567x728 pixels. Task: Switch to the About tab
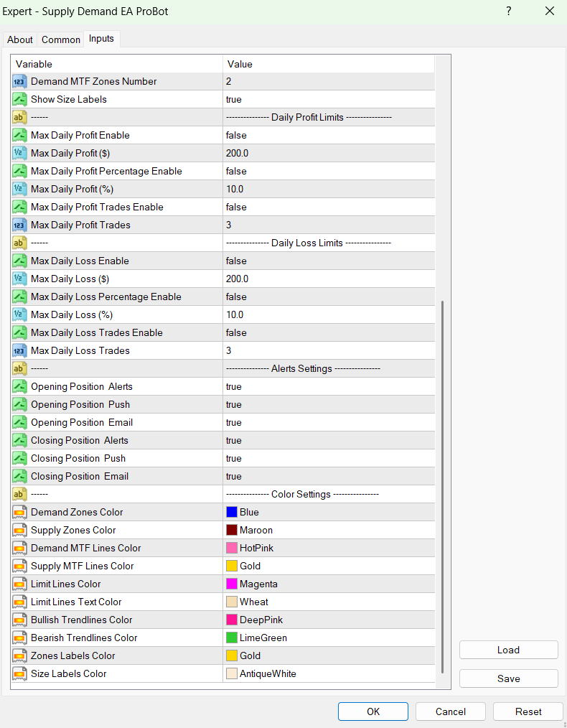point(20,39)
